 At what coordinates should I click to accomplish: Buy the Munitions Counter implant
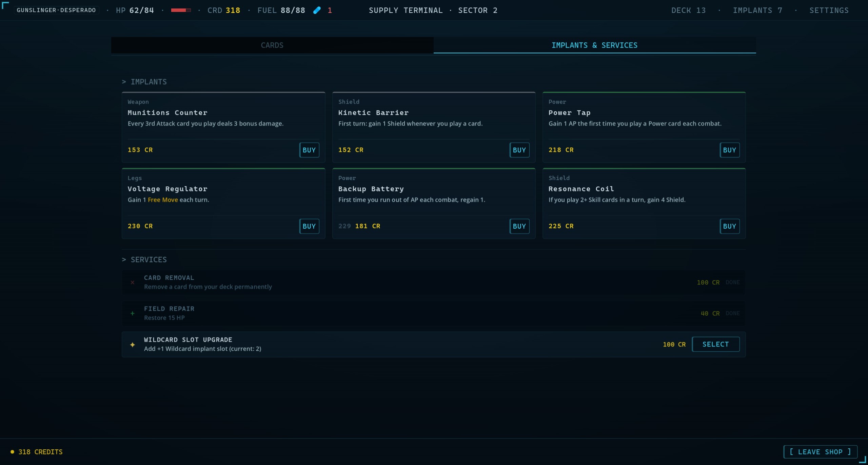tap(309, 150)
